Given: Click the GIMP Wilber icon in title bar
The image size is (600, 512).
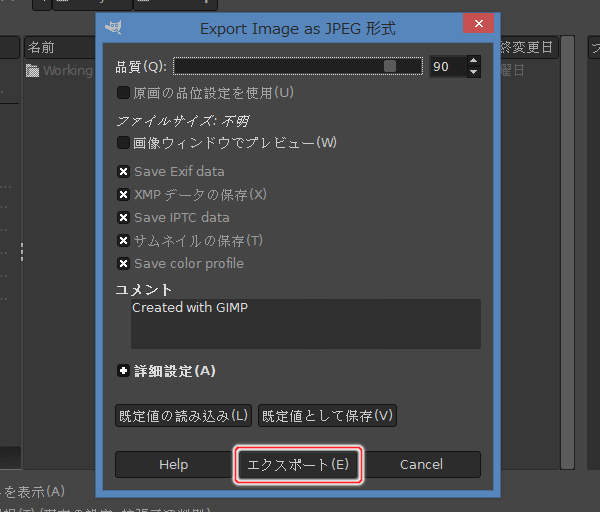Looking at the screenshot, I should click(113, 27).
